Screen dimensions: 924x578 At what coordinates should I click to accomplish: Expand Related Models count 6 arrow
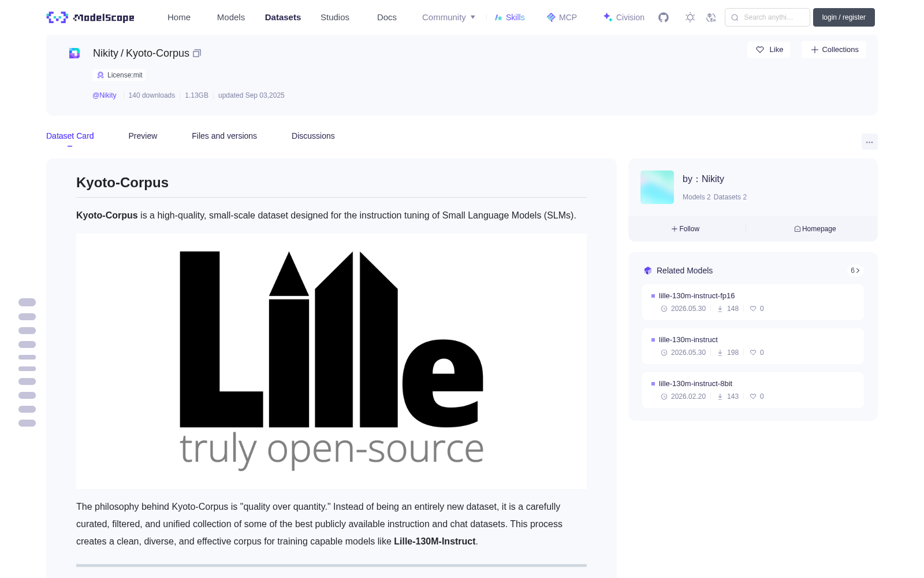[855, 271]
